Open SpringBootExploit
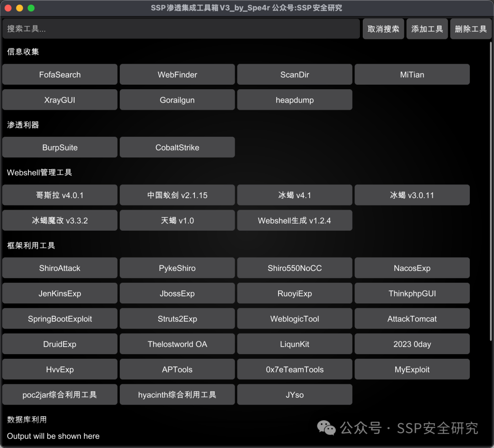This screenshot has width=494, height=448. (x=60, y=318)
